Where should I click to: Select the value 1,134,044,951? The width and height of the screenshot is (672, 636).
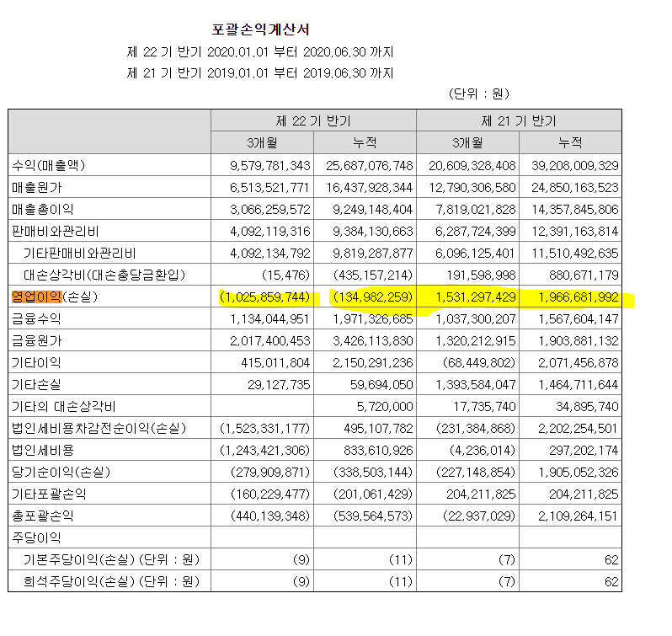269,318
